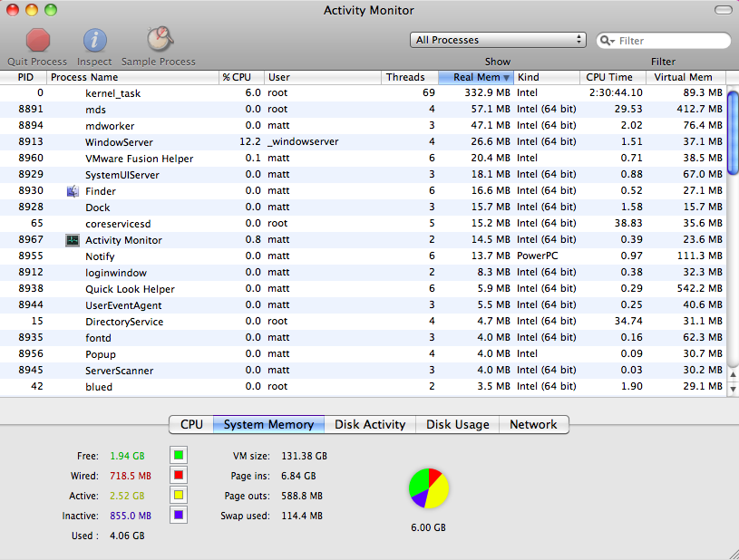
Task: Select the mds process row
Action: [363, 110]
